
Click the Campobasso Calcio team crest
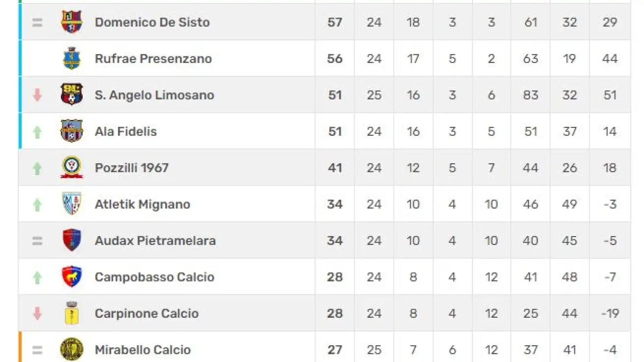pos(71,277)
